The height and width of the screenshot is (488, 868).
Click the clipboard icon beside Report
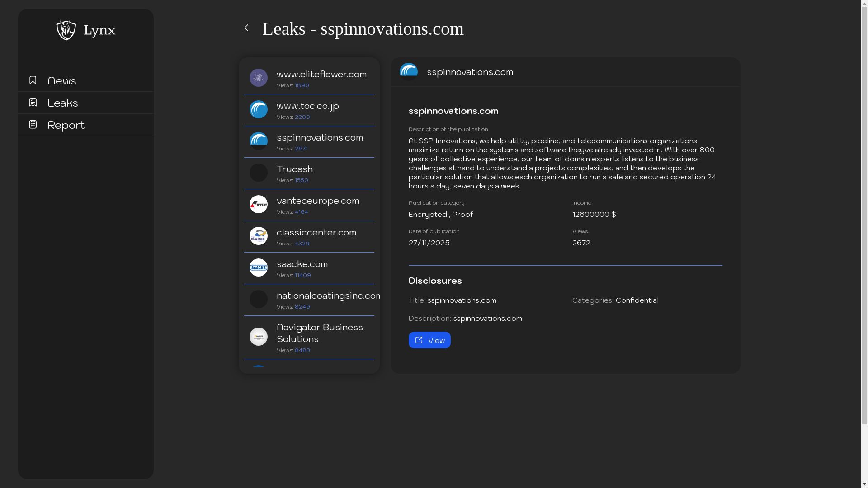tap(33, 124)
